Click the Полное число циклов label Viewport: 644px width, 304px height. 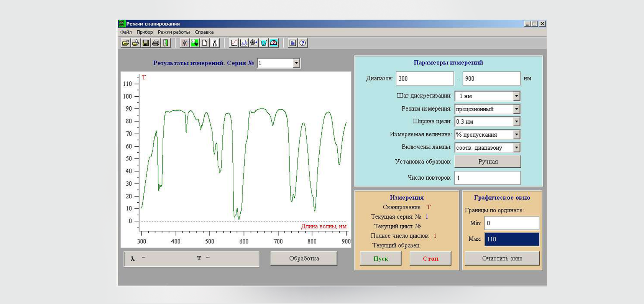click(400, 236)
